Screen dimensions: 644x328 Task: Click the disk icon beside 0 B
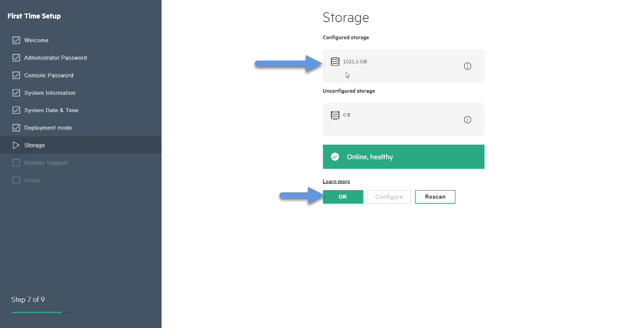(335, 116)
